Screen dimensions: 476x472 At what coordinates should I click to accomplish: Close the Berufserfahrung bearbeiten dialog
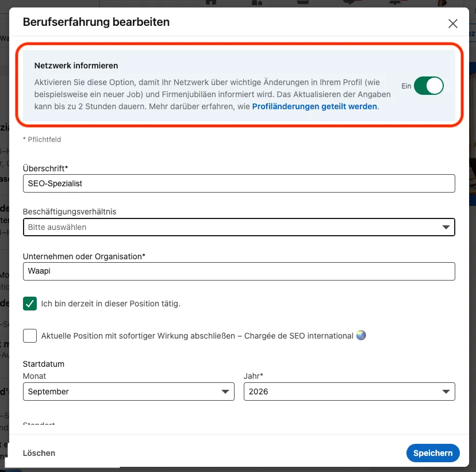click(x=452, y=24)
